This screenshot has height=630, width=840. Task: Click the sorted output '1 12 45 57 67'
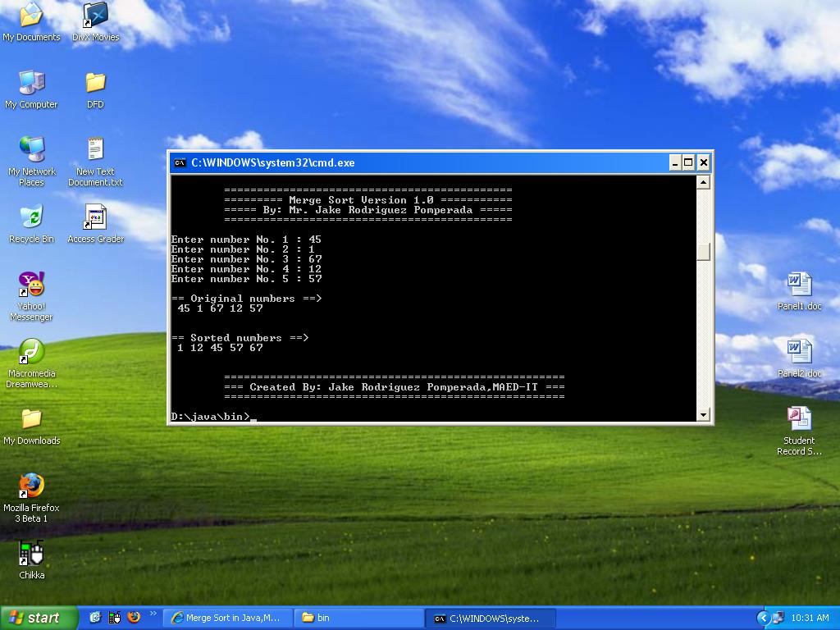click(x=220, y=348)
